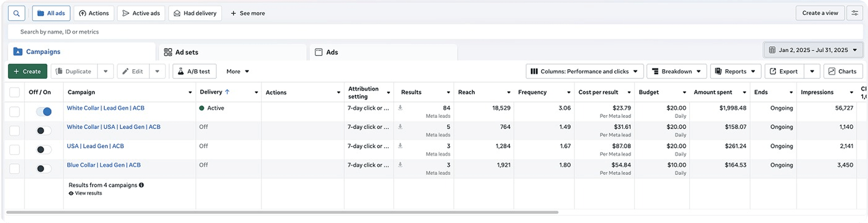Click the A/B test flask button
This screenshot has width=868, height=223.
point(194,71)
